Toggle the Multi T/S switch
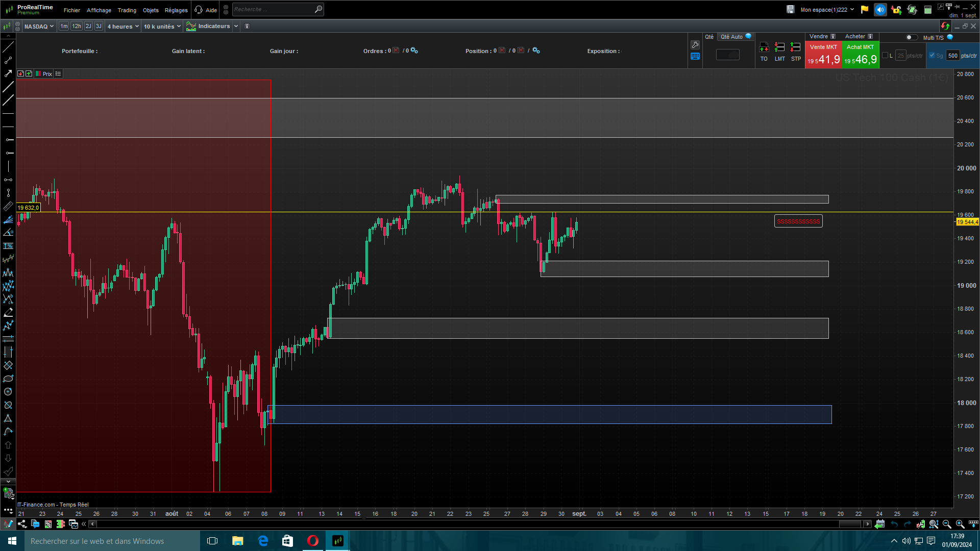The width and height of the screenshot is (980, 551). click(911, 37)
